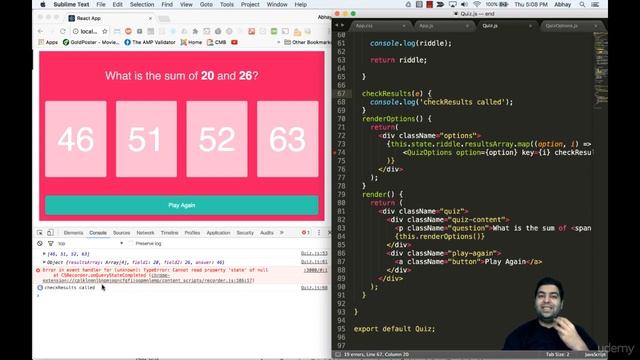640x360 pixels.
Task: Expand the logged array [46, 51, 52, 63]
Action: (44, 254)
